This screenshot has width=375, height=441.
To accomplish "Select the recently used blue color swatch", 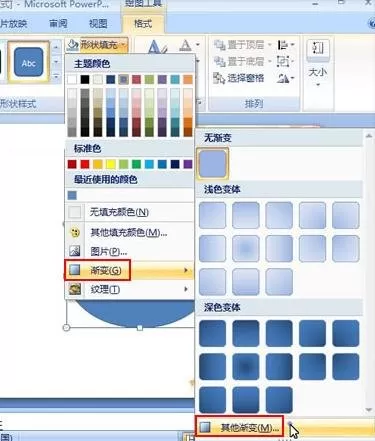I will 72,195.
